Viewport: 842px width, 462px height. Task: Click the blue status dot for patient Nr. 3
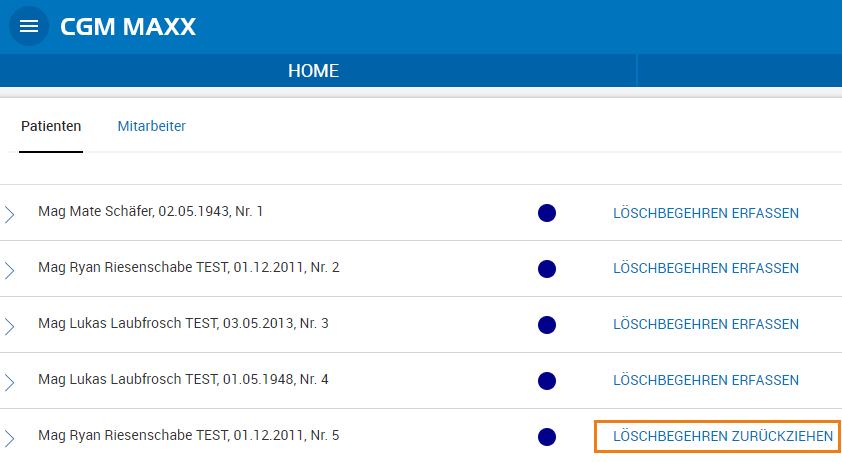(546, 325)
